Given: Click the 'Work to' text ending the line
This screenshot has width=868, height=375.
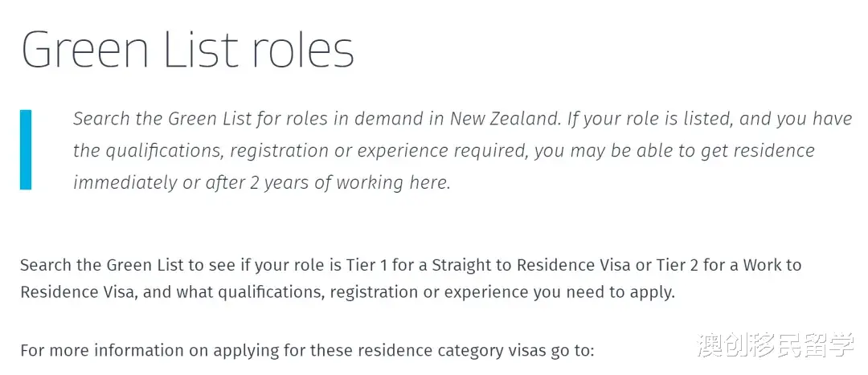Looking at the screenshot, I should click(772, 265).
